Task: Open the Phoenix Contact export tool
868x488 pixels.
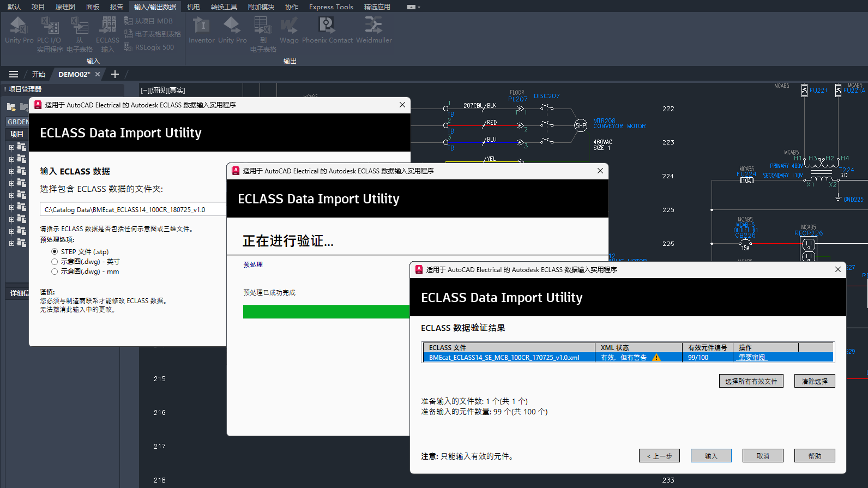Action: tap(327, 30)
